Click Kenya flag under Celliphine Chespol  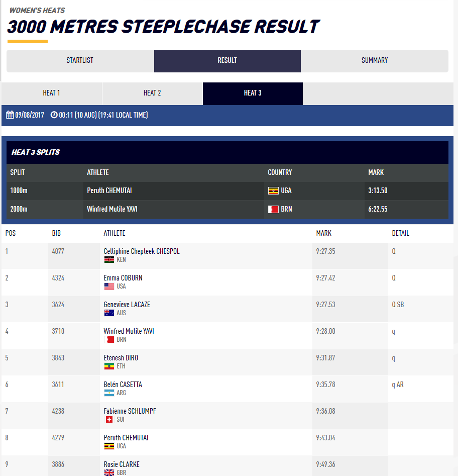(109, 260)
